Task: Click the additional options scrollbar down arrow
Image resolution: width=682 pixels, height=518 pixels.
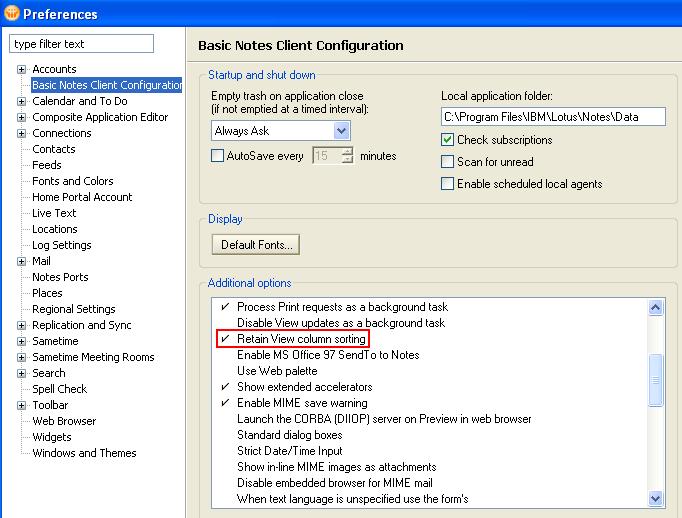Action: click(656, 498)
